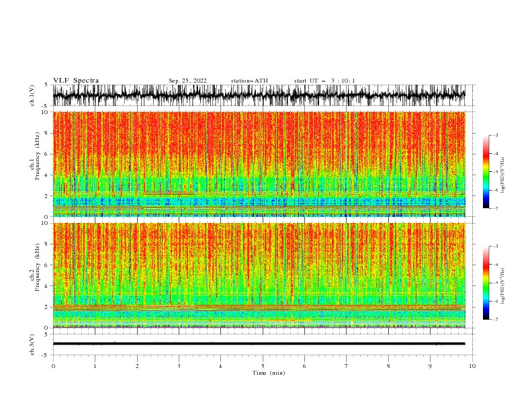
Task: Click time axis tick label "9"
Action: coord(430,366)
